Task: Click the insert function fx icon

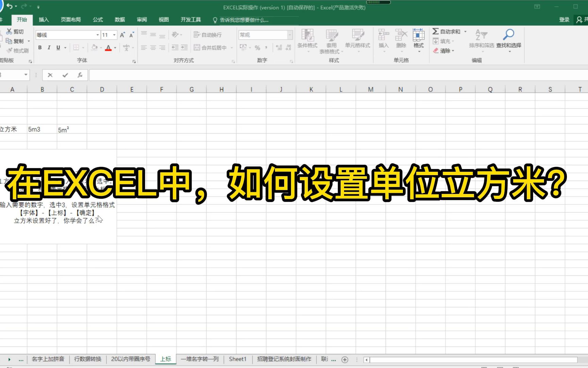Action: pyautogui.click(x=80, y=75)
